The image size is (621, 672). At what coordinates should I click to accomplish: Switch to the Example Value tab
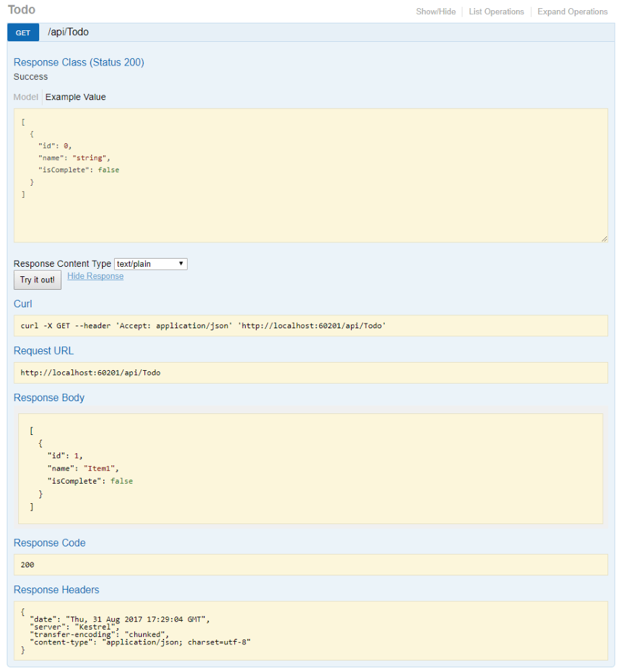[x=75, y=97]
